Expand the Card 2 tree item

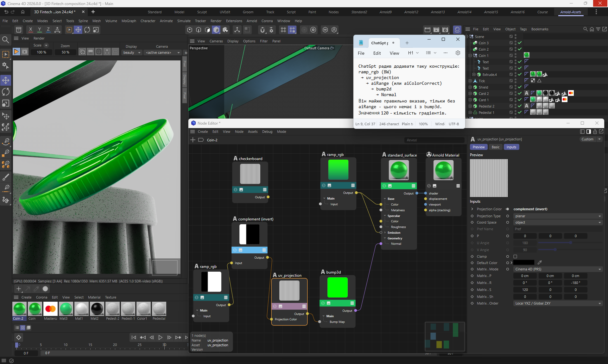(470, 94)
